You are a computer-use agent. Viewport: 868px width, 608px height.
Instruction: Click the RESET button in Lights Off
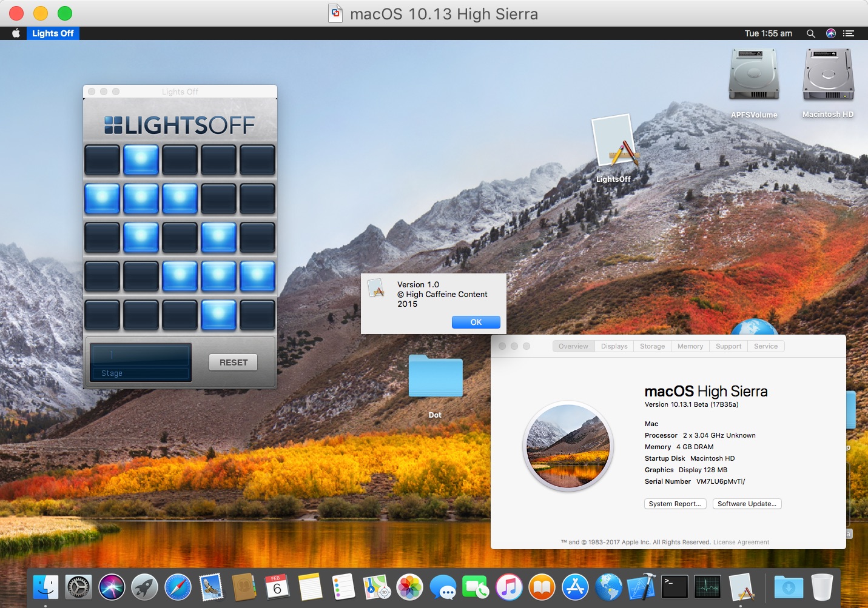pos(234,362)
